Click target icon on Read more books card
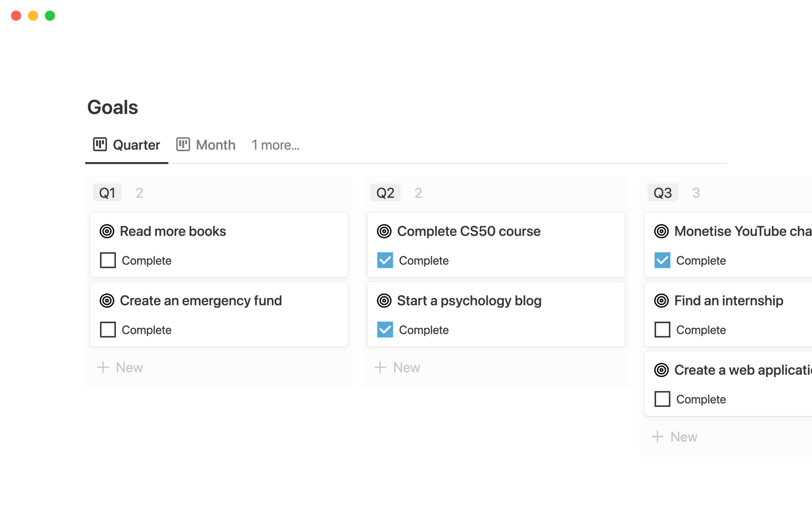Image resolution: width=812 pixels, height=508 pixels. coord(107,231)
